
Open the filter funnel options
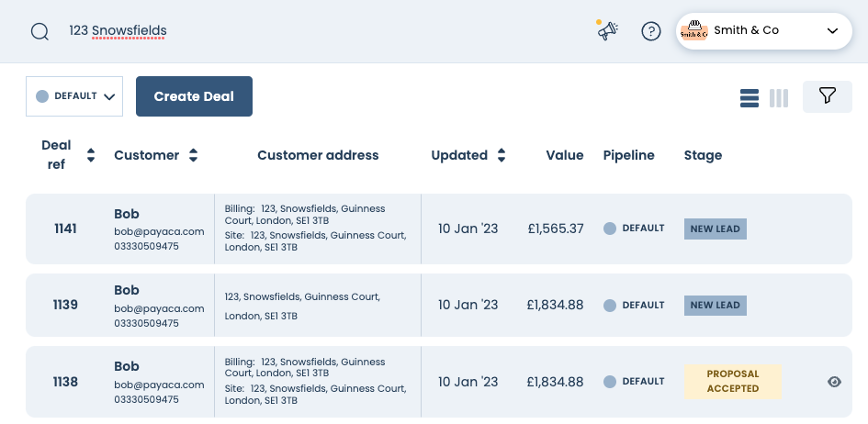coord(827,96)
